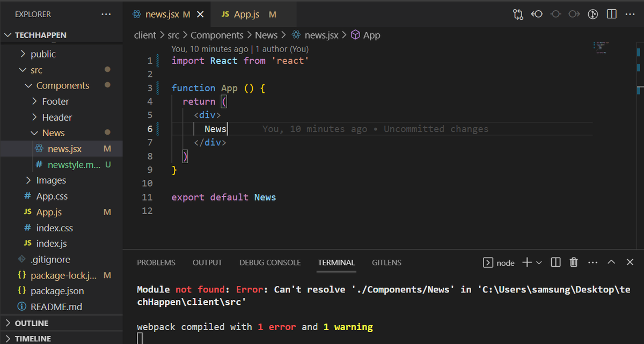Click the editor minimap preview

(x=601, y=48)
